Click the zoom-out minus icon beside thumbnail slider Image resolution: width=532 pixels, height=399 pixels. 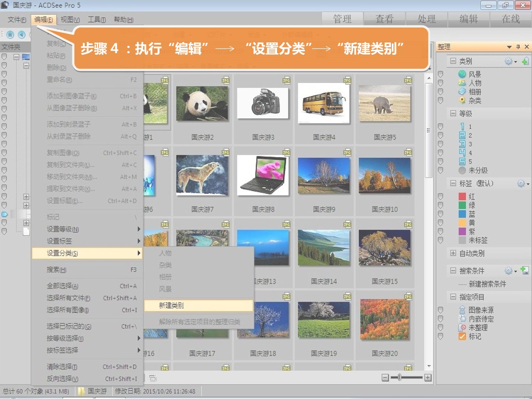pyautogui.click(x=385, y=378)
